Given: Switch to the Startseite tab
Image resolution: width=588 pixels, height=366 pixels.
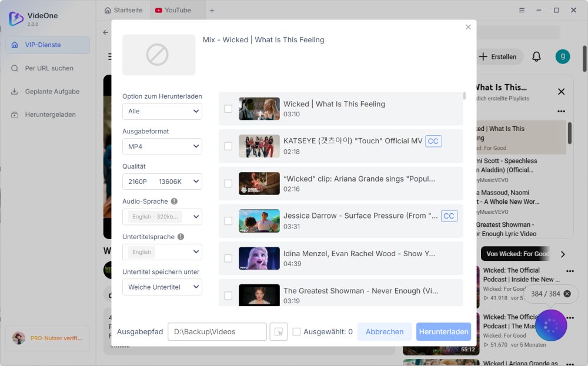Looking at the screenshot, I should click(123, 11).
